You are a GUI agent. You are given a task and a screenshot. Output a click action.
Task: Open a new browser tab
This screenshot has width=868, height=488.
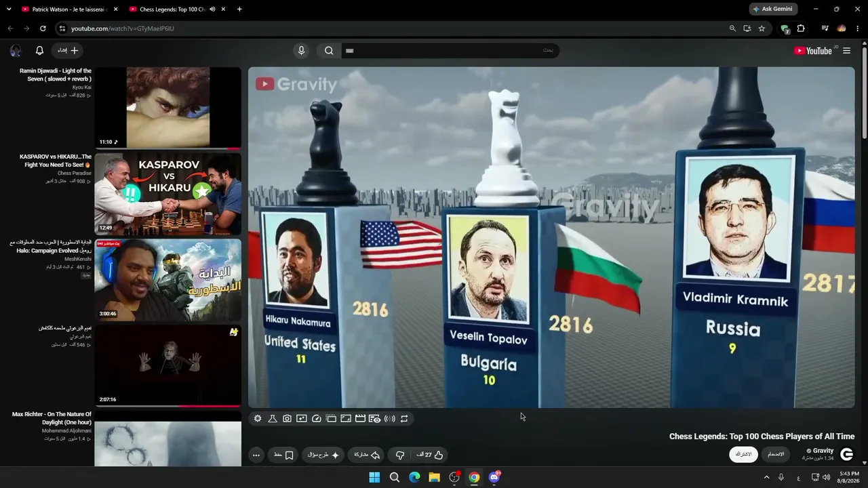click(239, 9)
